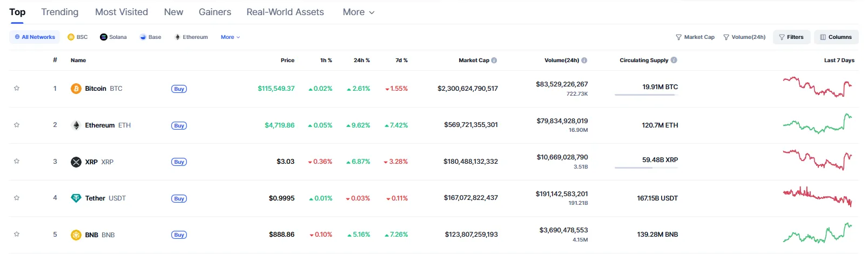Sort by the Price column header
The height and width of the screenshot is (254, 868).
(x=287, y=61)
